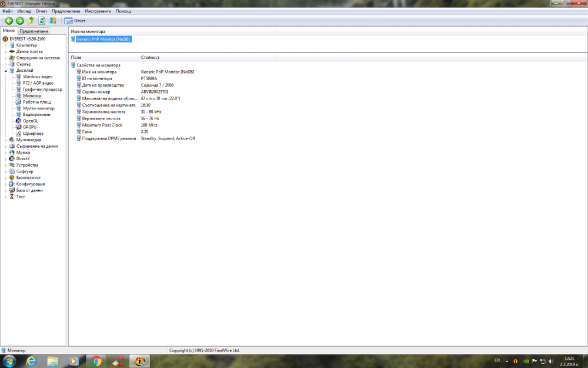
Task: Click the Дънна платка motherboard icon
Action: (12, 51)
